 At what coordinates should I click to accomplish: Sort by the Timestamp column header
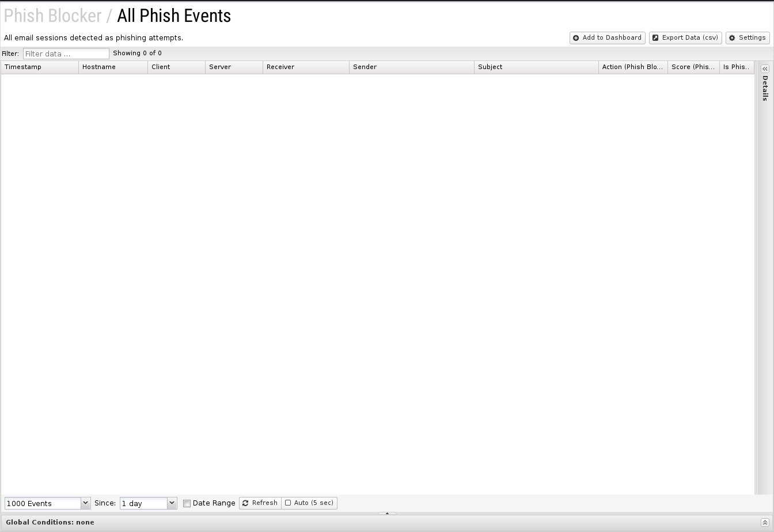[40, 67]
